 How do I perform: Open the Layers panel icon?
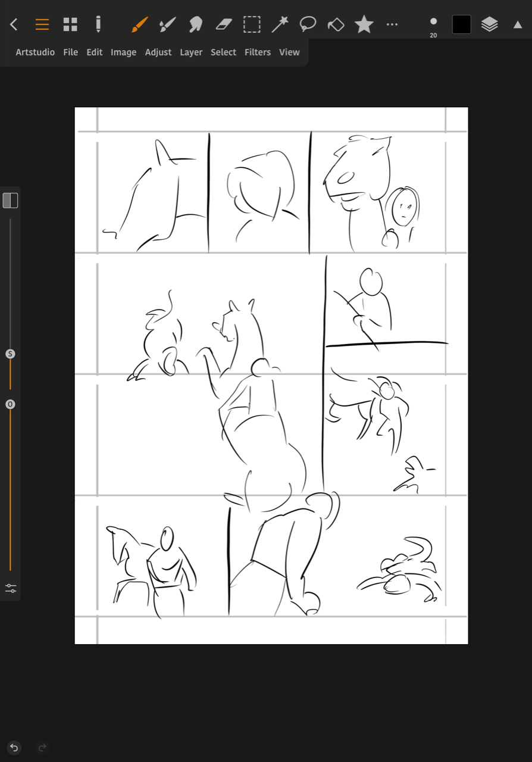[x=489, y=24]
